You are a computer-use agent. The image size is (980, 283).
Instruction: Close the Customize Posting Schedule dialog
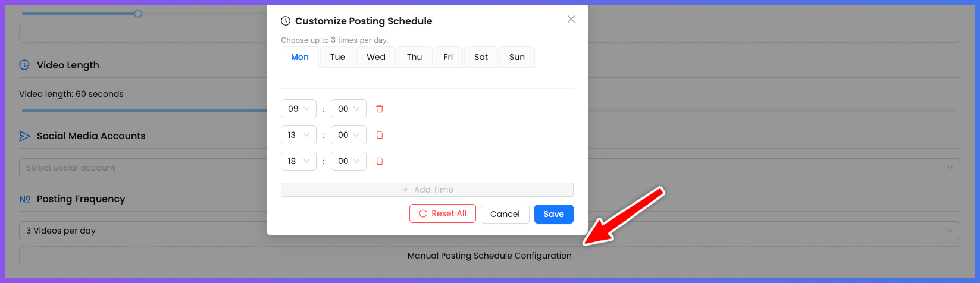[x=571, y=19]
